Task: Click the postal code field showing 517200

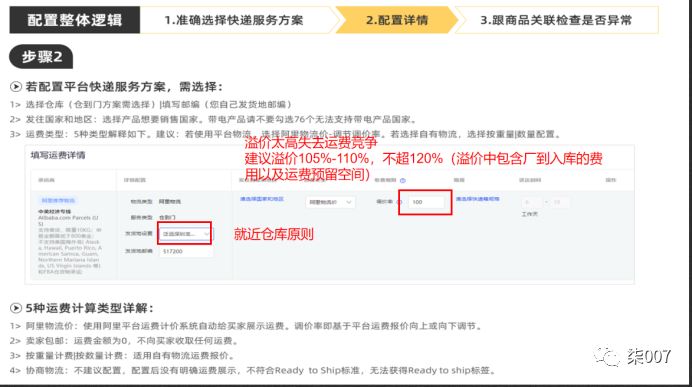Action: tap(186, 251)
